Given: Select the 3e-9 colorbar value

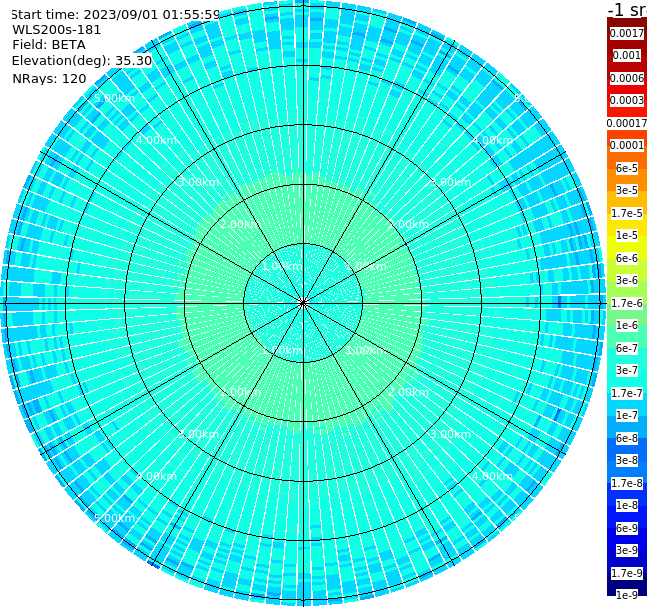Looking at the screenshot, I should [x=627, y=550].
